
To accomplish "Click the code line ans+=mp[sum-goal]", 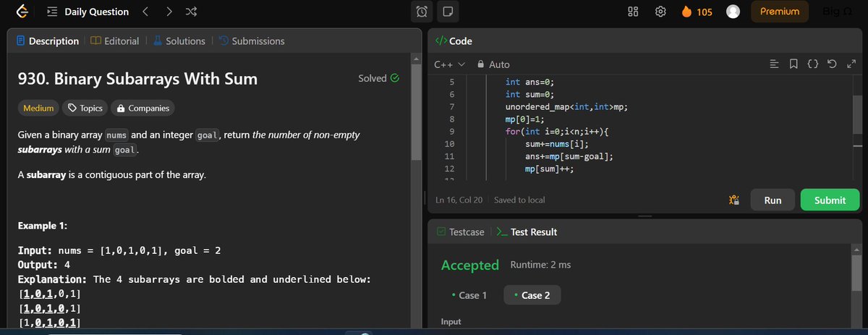I will pos(569,156).
